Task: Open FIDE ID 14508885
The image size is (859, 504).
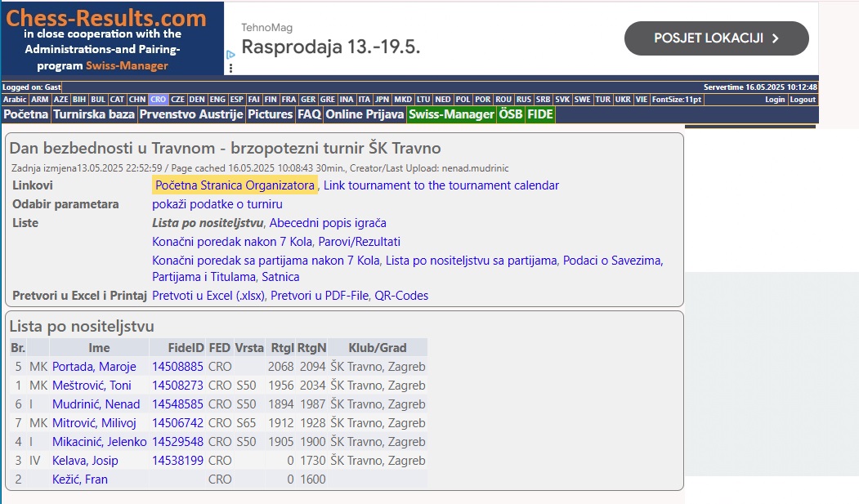Action: click(177, 367)
